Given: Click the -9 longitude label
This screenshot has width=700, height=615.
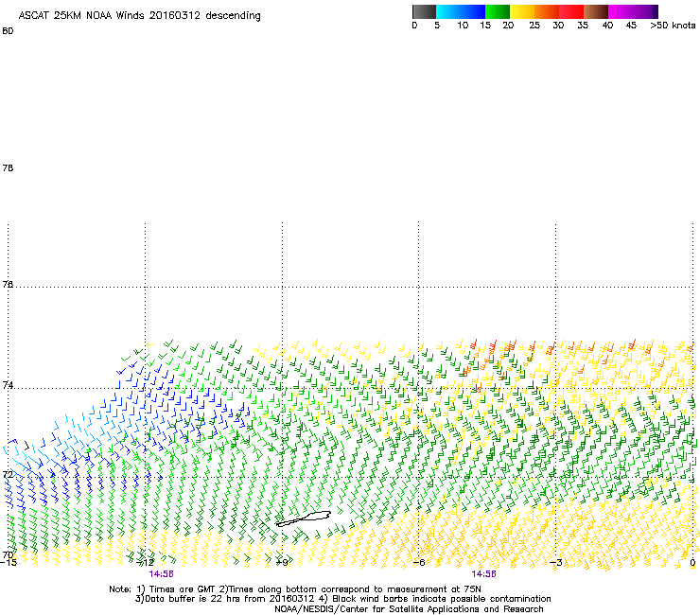Looking at the screenshot, I should point(283,563).
